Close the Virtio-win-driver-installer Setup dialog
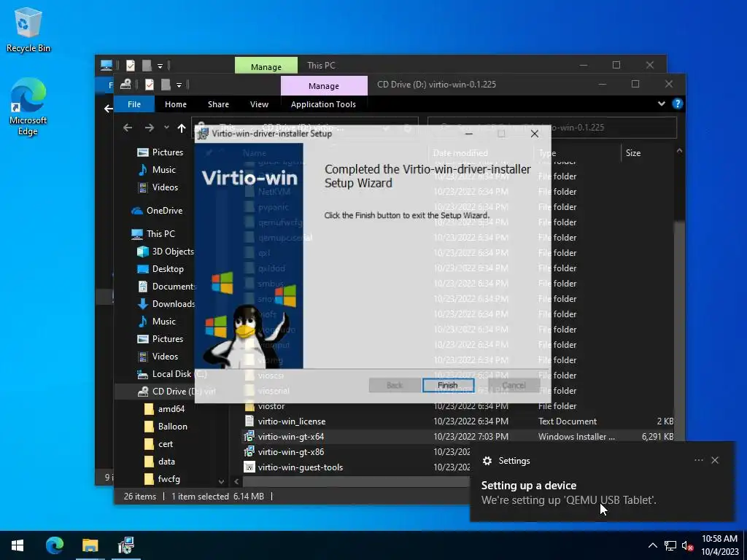 point(535,134)
